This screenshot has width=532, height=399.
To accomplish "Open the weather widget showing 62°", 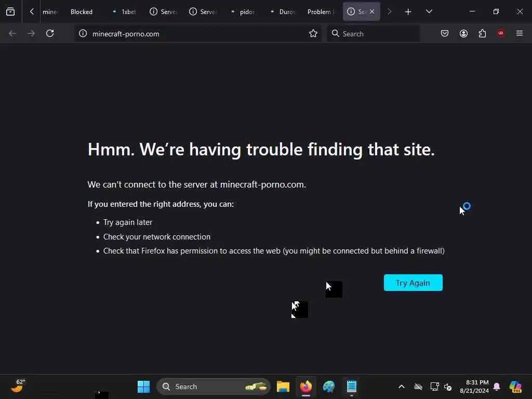I will [18, 386].
